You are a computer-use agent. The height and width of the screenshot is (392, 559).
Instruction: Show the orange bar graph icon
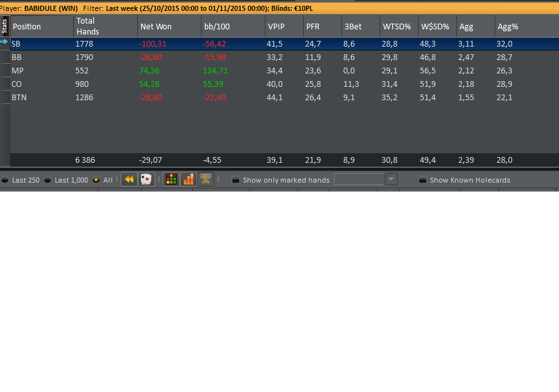[189, 179]
